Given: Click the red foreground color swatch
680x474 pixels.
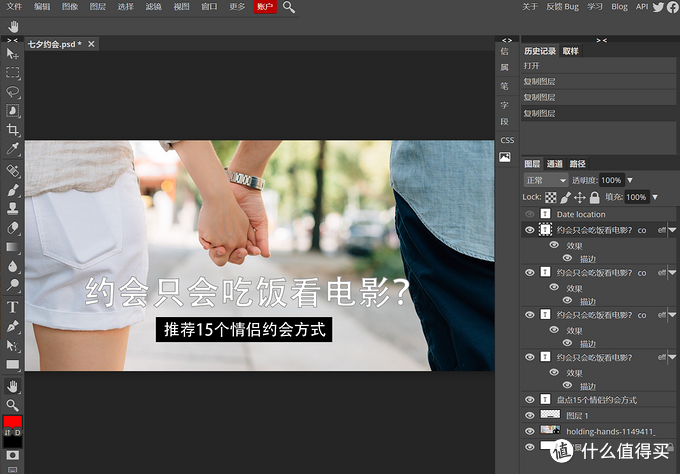Looking at the screenshot, I should click(x=13, y=422).
